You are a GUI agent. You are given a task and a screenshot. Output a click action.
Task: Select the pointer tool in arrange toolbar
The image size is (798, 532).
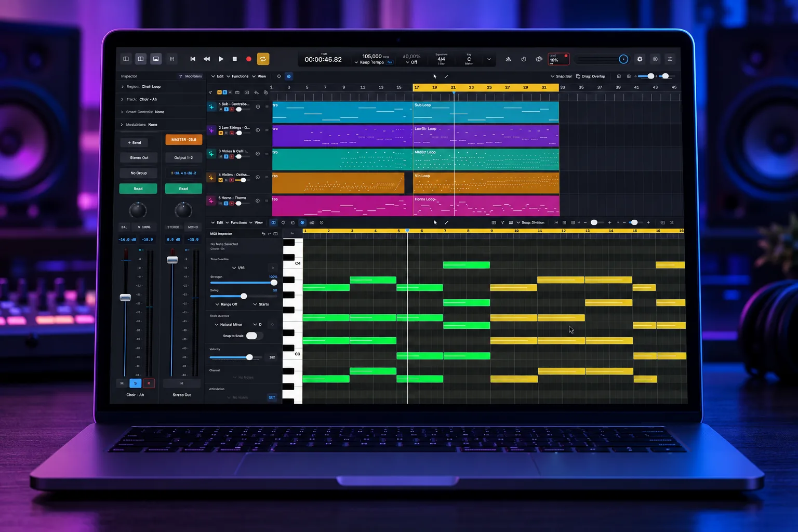tap(435, 76)
